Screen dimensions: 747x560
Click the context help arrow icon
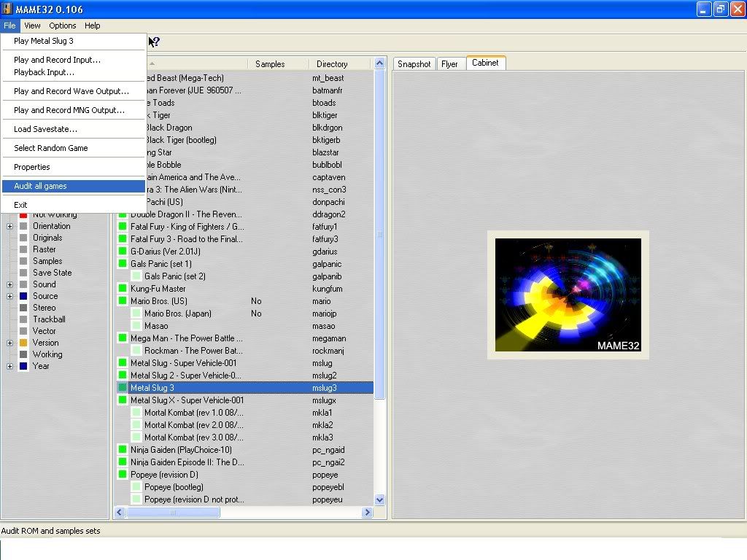[x=154, y=42]
